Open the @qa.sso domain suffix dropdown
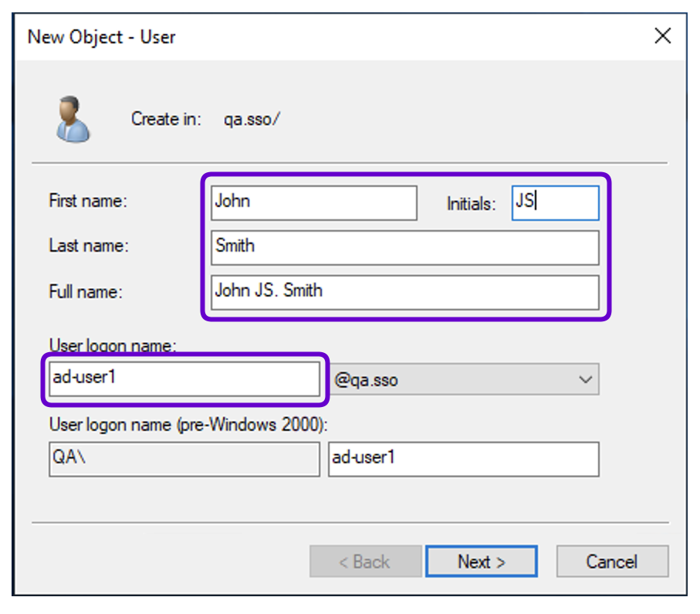Screen dimensions: 700x614 click(x=463, y=380)
